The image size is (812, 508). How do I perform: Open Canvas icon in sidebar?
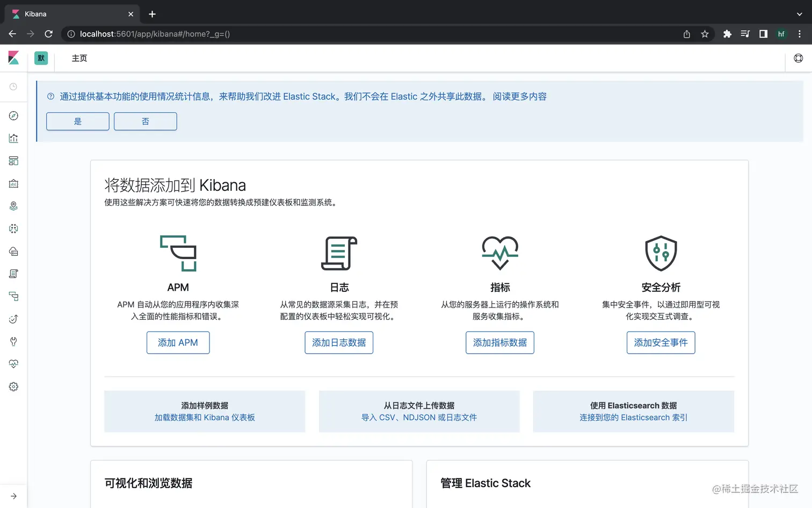pyautogui.click(x=13, y=184)
